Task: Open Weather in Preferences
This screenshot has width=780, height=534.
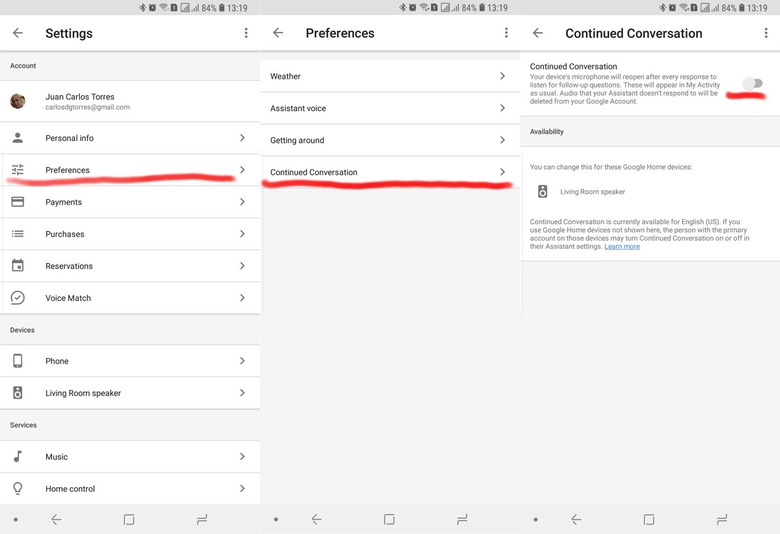Action: (x=390, y=76)
